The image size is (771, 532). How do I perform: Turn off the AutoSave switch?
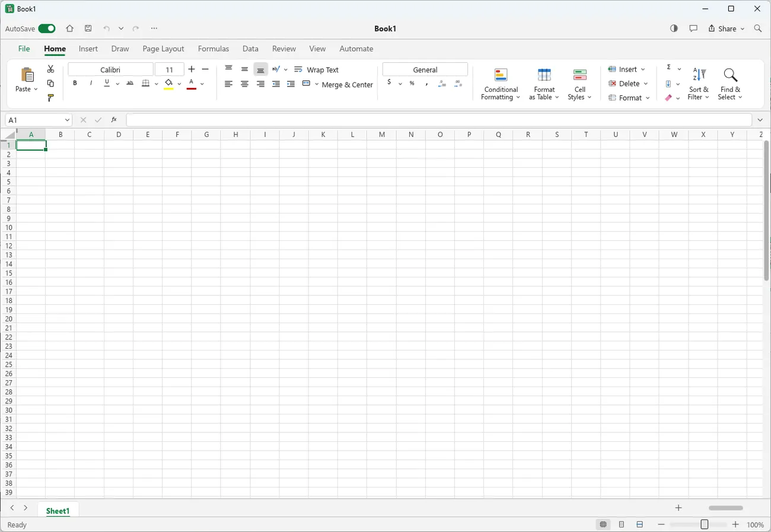pos(47,28)
